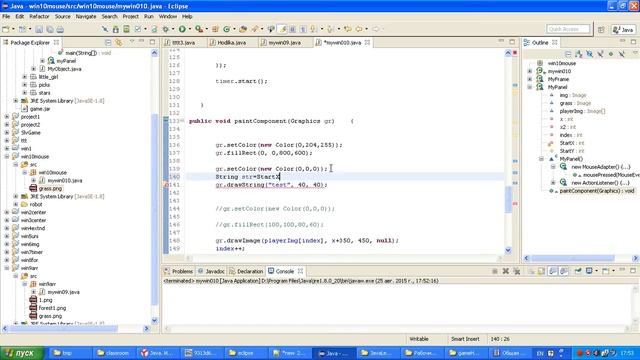Click error marker on line 141
The width and height of the screenshot is (640, 360).
tap(166, 185)
